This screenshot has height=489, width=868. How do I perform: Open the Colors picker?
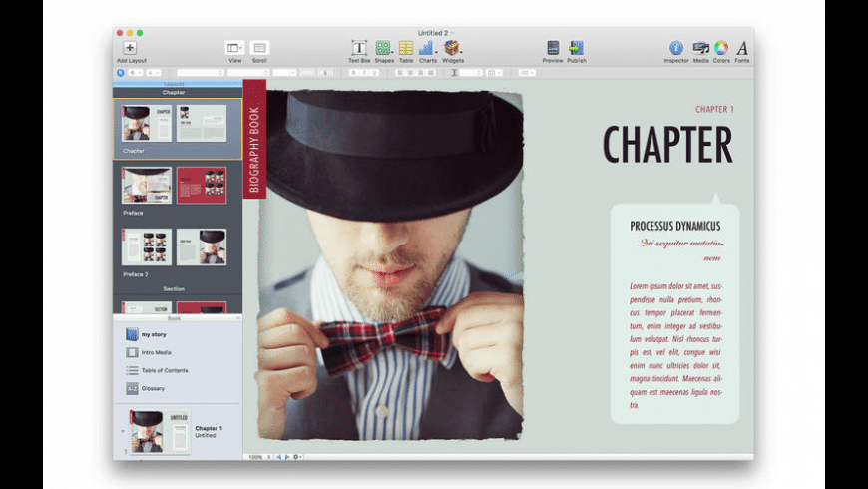tap(720, 48)
